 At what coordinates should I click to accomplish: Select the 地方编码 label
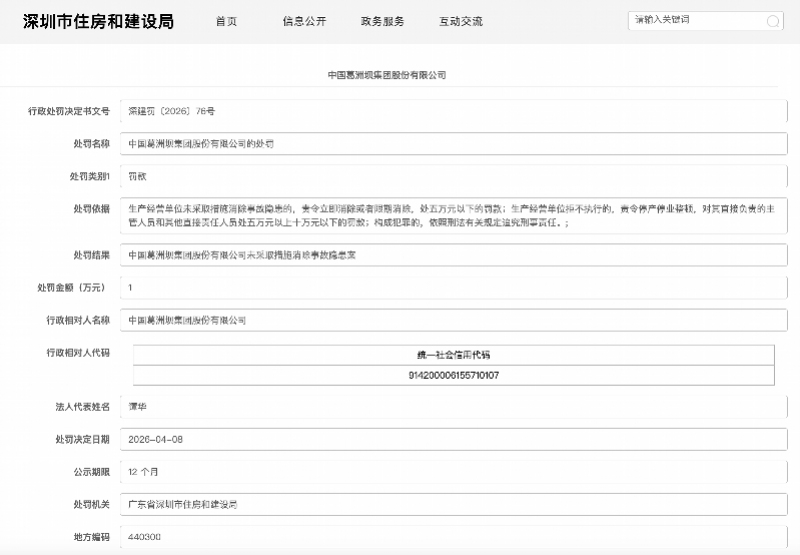(92, 537)
